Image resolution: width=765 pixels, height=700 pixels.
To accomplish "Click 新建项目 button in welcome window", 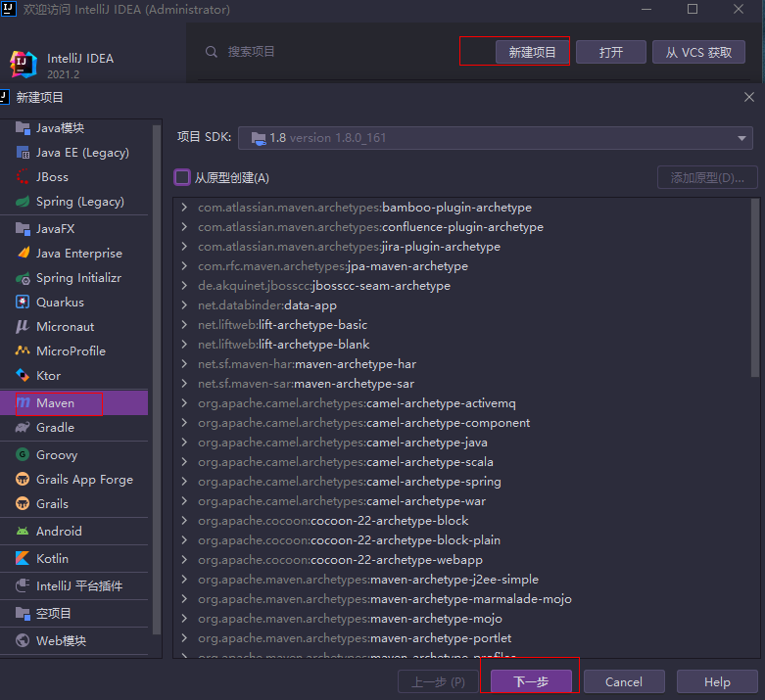I will pyautogui.click(x=532, y=52).
